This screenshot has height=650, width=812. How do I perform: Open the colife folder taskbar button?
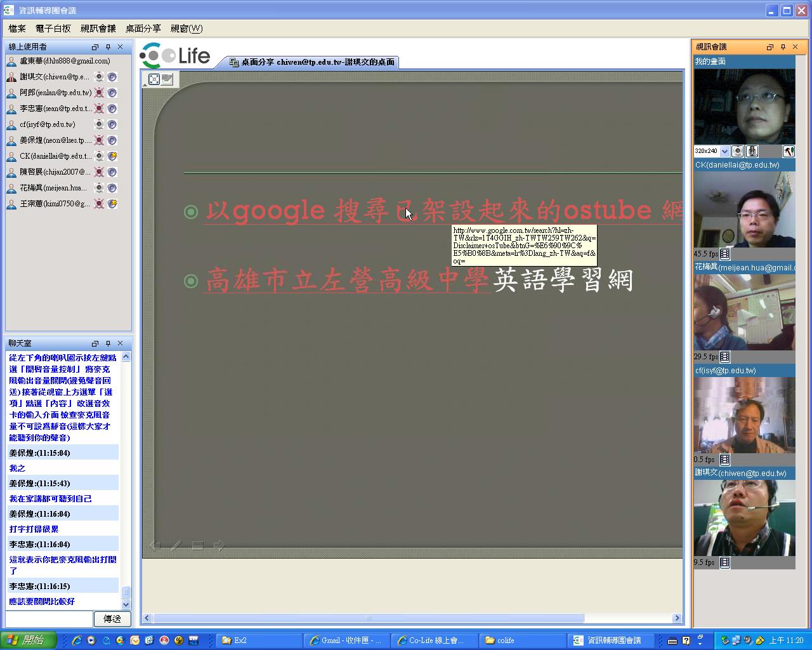point(521,640)
